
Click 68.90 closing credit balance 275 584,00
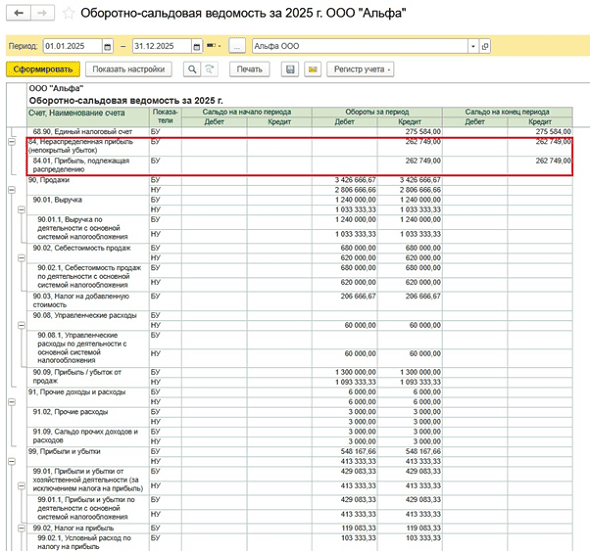pos(540,132)
